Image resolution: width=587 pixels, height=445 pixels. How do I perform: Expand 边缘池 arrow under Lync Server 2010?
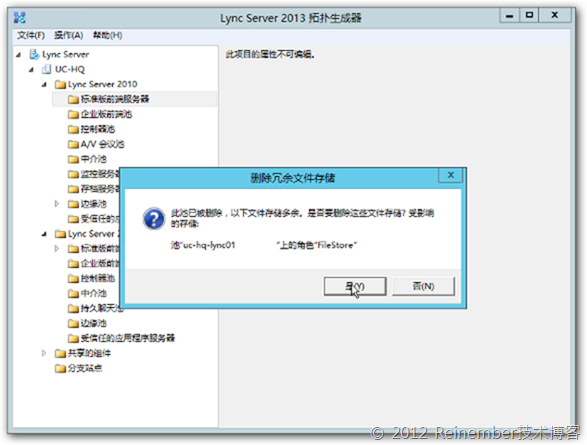coord(57,204)
